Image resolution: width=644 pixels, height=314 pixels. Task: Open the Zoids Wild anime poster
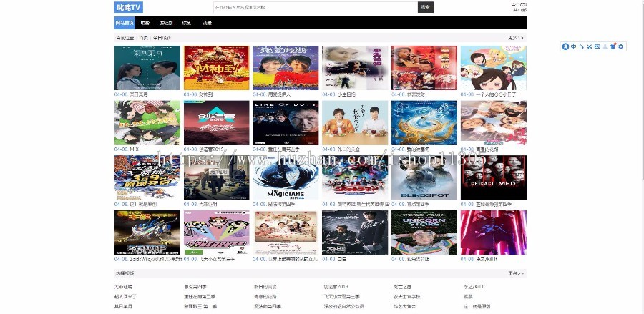point(147,232)
